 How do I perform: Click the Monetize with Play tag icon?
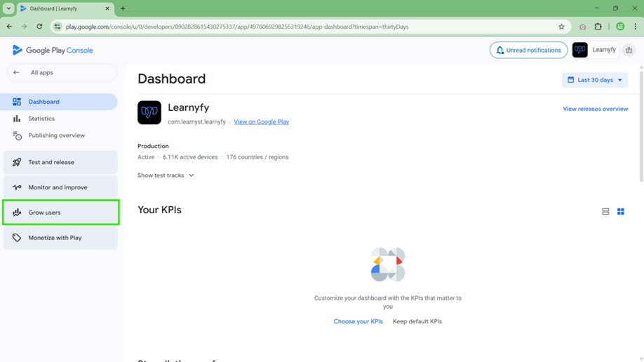coord(17,238)
